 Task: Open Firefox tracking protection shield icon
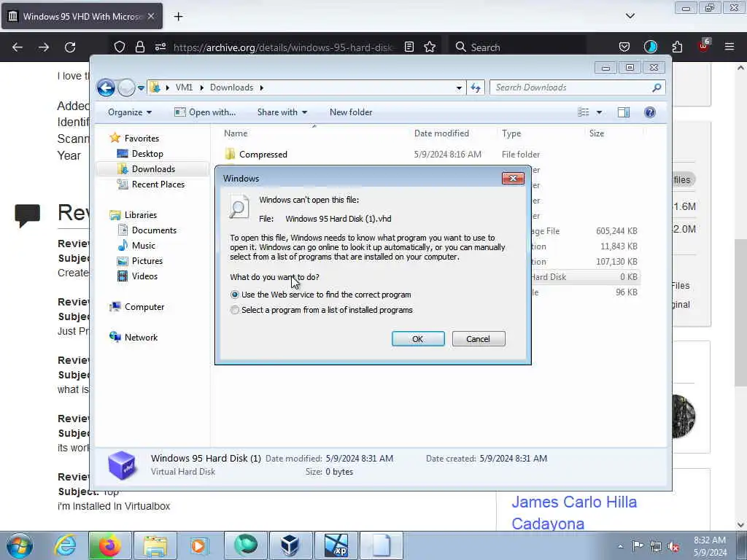coord(120,47)
